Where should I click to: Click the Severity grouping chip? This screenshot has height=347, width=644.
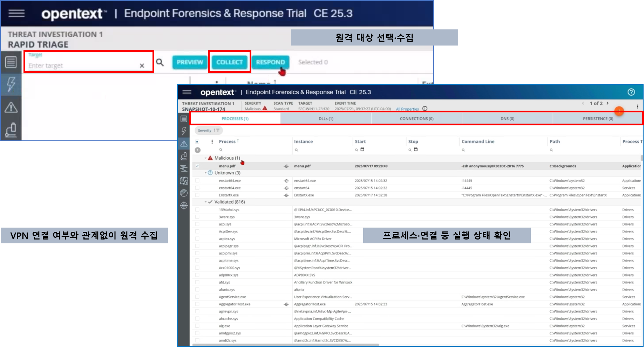208,131
